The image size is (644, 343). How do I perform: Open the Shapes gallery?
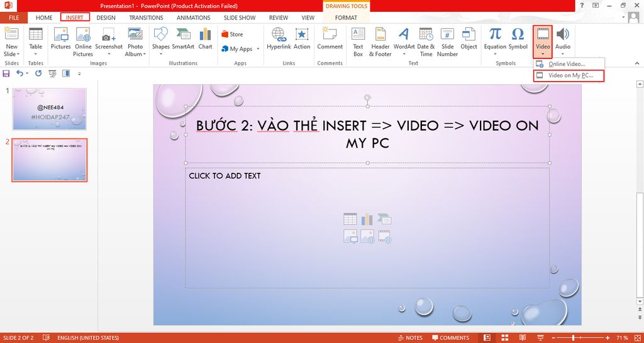point(160,42)
